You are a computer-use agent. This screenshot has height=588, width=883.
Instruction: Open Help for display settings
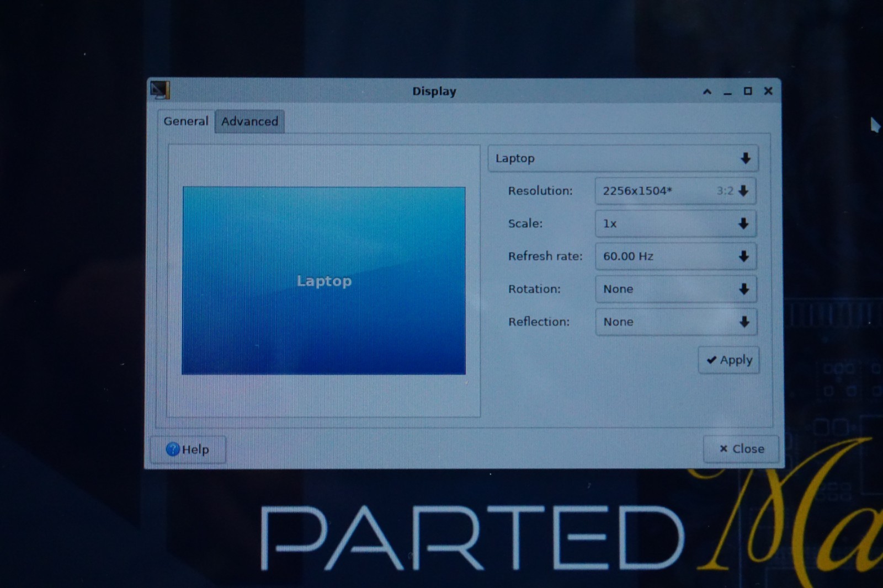point(188,450)
